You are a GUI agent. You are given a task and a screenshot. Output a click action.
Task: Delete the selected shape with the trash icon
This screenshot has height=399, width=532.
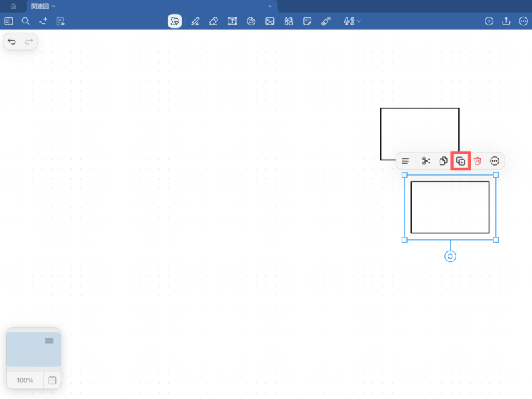click(477, 161)
